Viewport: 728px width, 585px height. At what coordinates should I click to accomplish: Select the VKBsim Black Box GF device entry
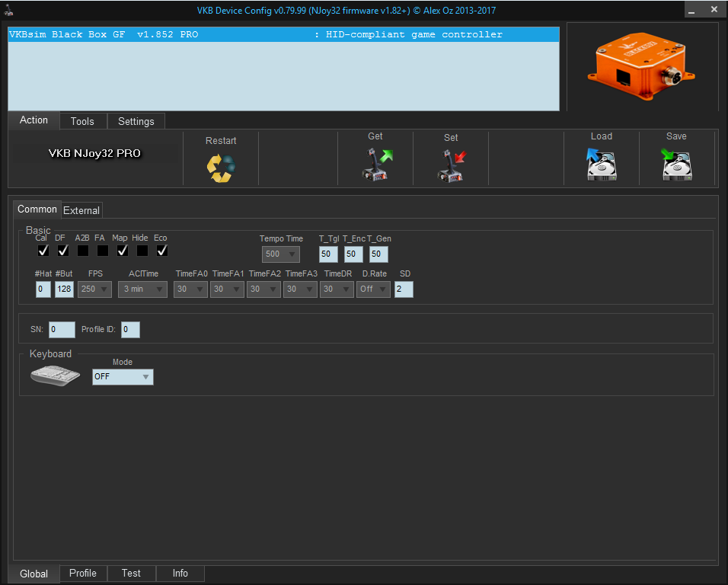pos(283,35)
